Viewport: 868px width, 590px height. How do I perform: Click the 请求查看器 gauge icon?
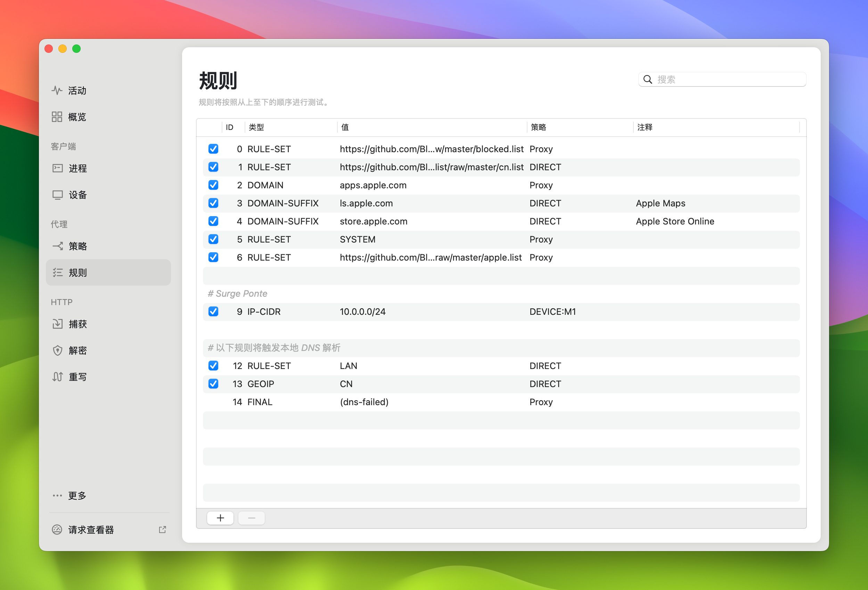point(57,530)
